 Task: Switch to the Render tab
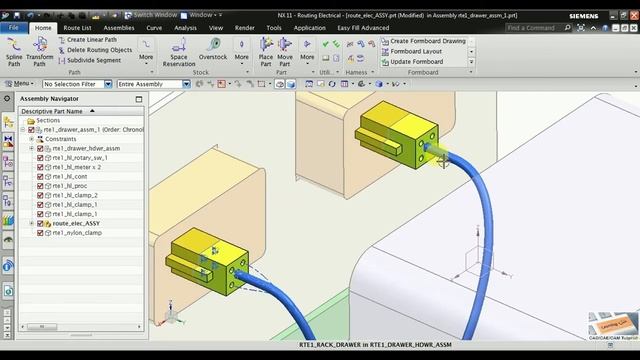click(x=244, y=28)
